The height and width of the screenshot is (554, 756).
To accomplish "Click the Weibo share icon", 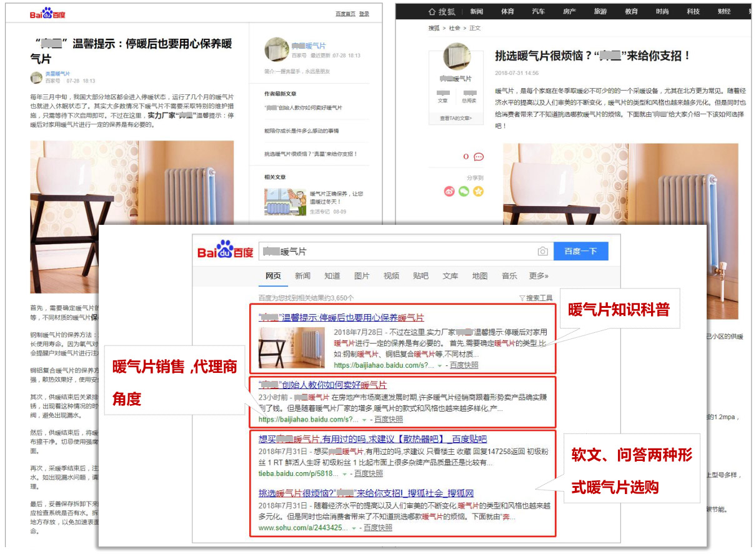I will click(449, 192).
